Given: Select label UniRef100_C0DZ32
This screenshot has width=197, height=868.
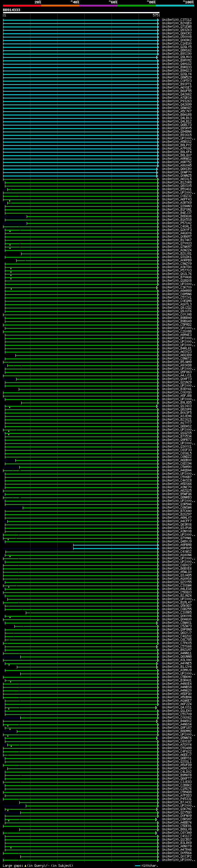Looking at the screenshot, I should click(x=177, y=196).
